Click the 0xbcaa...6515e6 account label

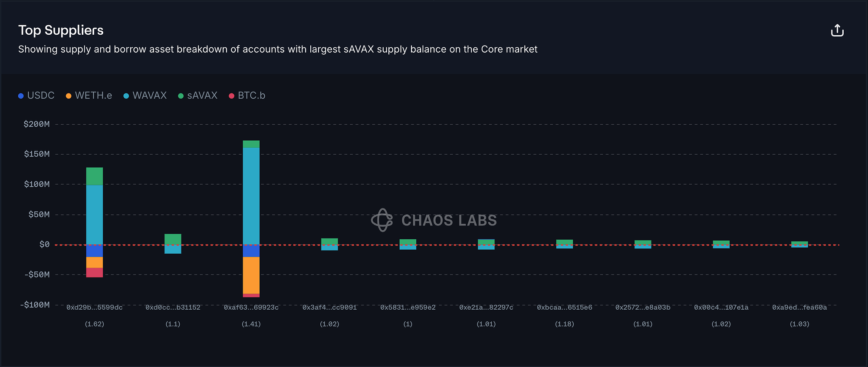[565, 307]
